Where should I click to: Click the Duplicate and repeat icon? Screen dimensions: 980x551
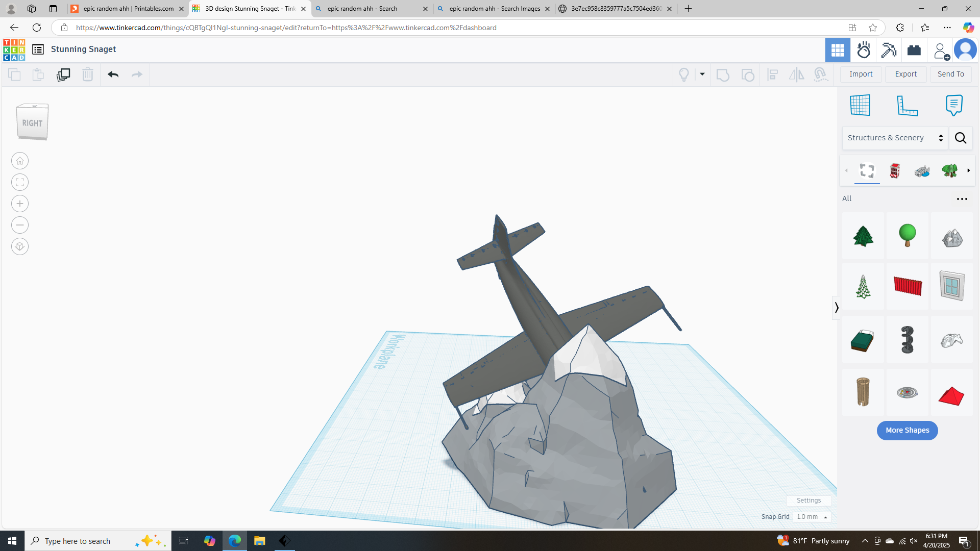(x=63, y=74)
